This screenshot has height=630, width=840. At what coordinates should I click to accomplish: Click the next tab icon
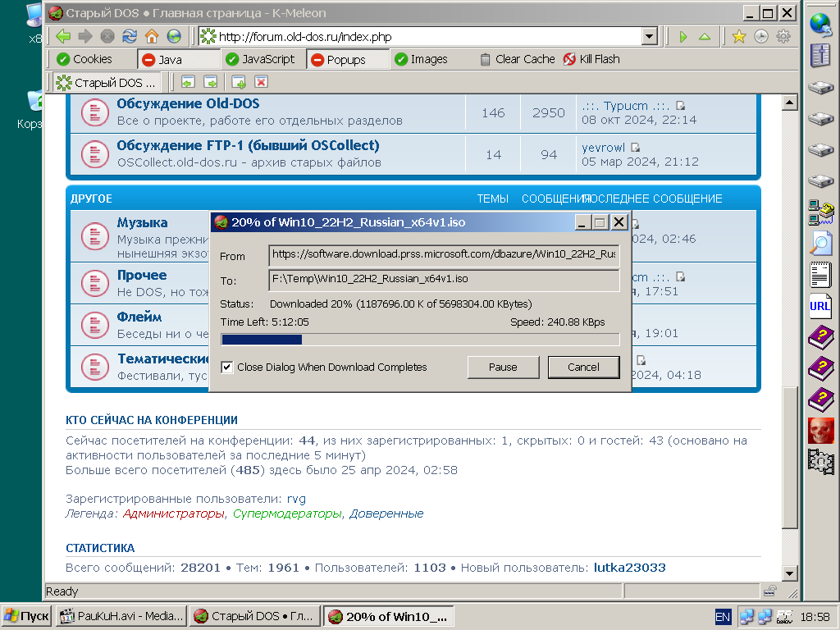click(211, 82)
